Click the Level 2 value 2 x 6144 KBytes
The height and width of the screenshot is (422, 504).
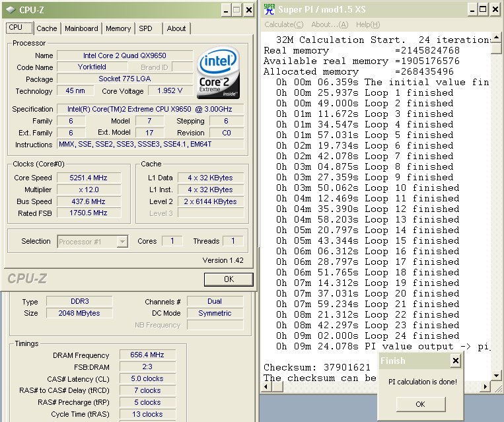(211, 201)
